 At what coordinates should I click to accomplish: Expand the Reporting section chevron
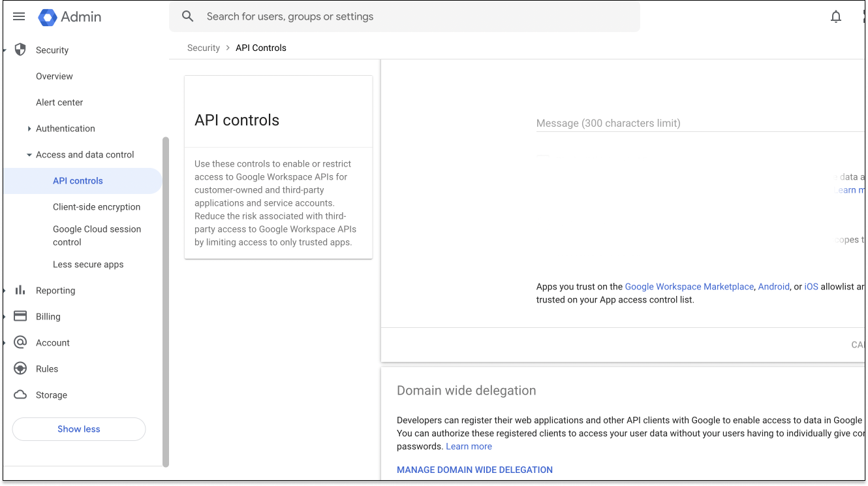(5, 290)
